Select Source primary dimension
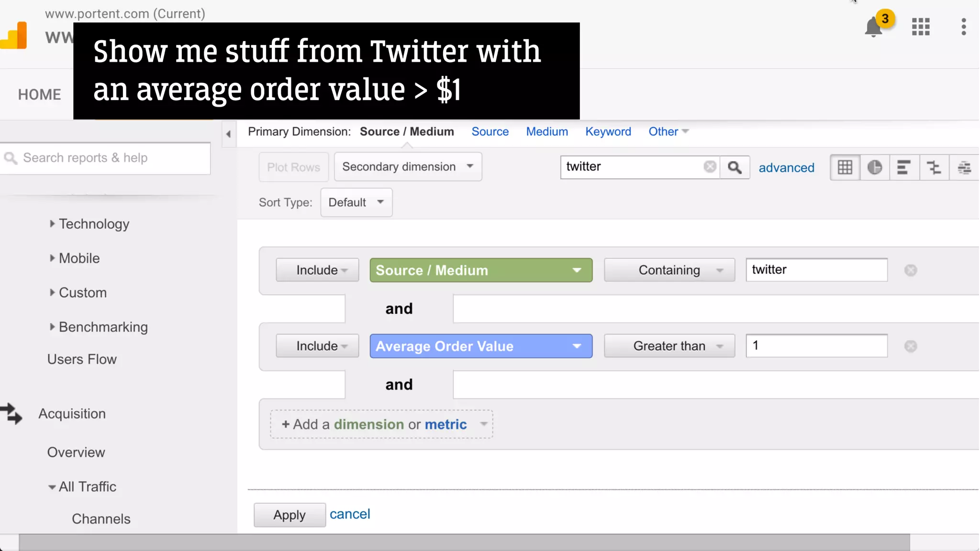The width and height of the screenshot is (980, 551). [490, 132]
